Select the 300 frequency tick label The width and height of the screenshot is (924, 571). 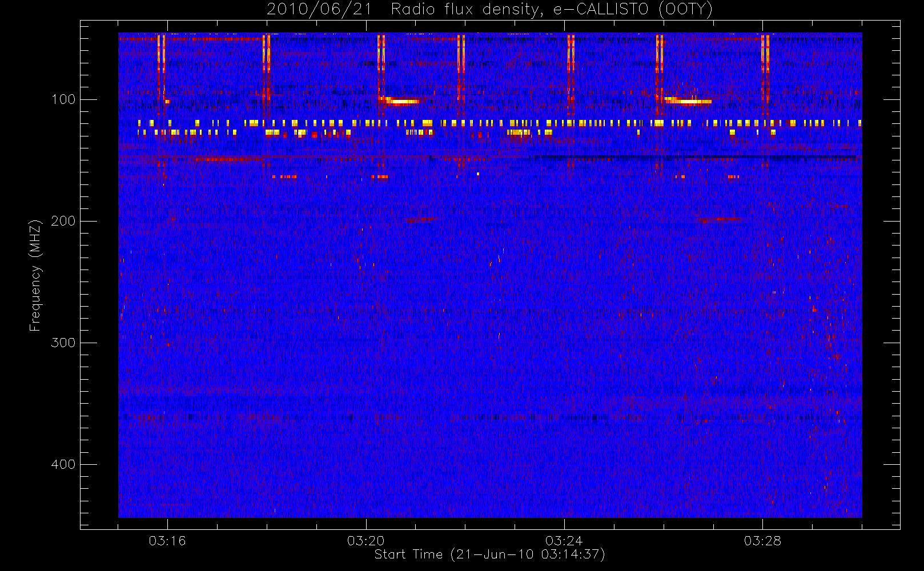63,343
